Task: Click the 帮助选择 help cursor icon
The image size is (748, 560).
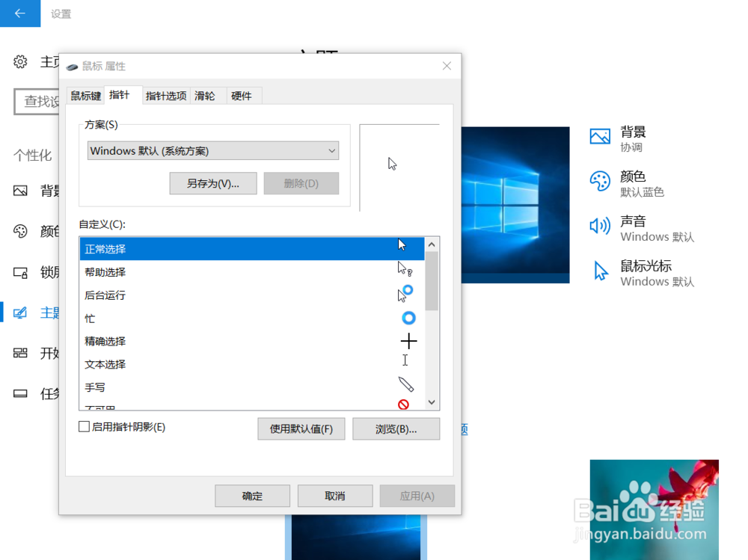Action: [405, 269]
